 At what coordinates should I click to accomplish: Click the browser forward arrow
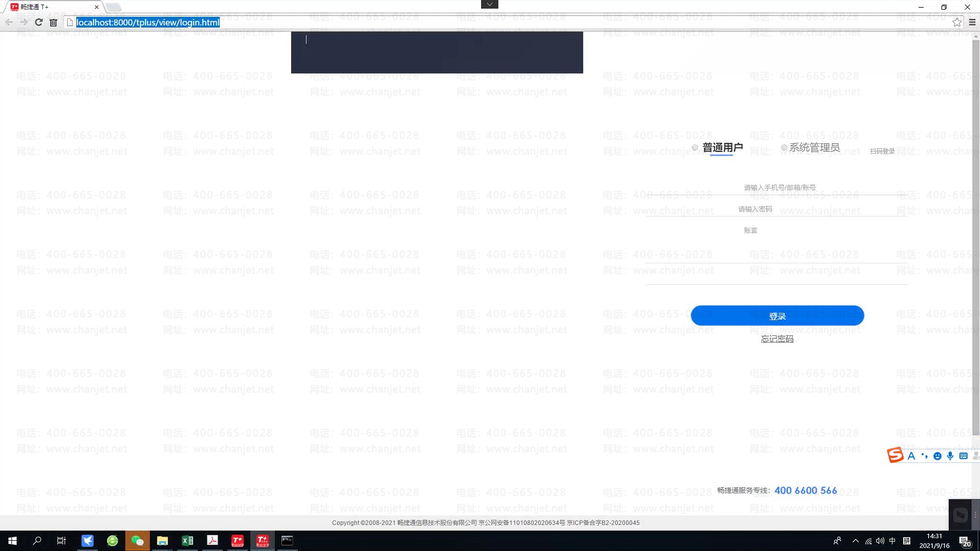tap(24, 22)
